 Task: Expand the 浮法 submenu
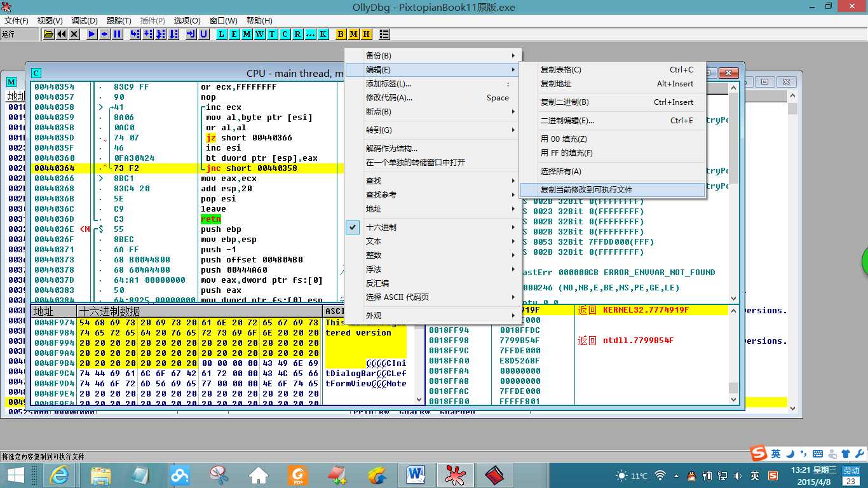tap(433, 269)
